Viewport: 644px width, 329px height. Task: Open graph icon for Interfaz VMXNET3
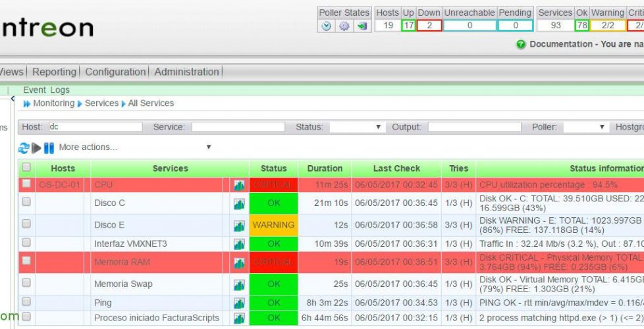click(x=239, y=245)
